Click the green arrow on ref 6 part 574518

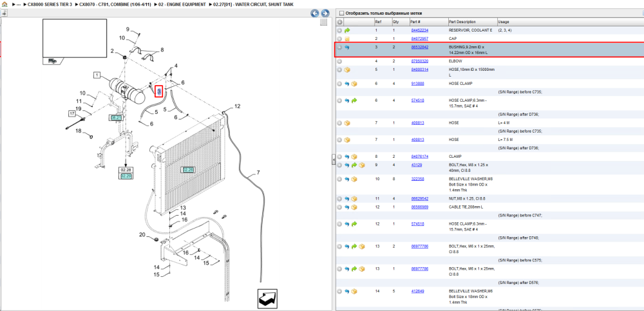coord(354,100)
